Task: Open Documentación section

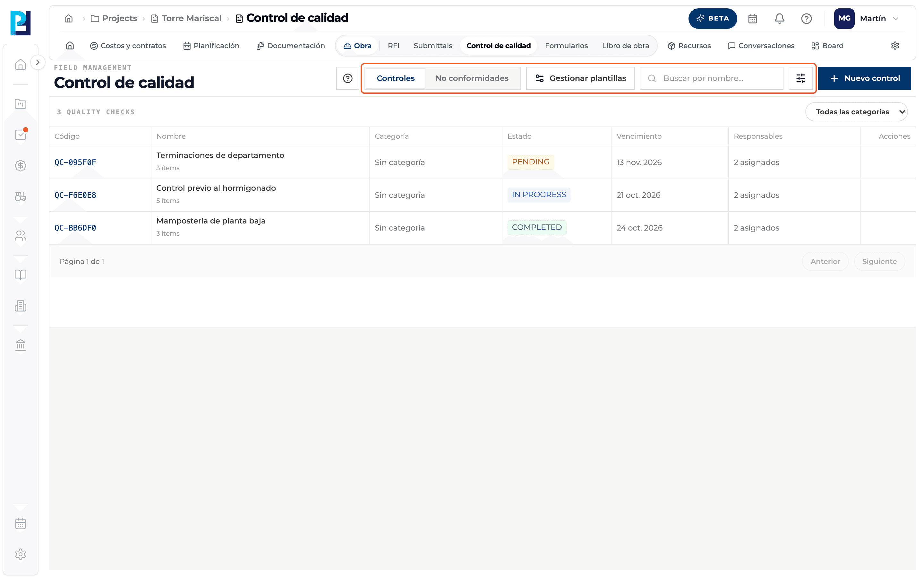Action: click(x=291, y=46)
